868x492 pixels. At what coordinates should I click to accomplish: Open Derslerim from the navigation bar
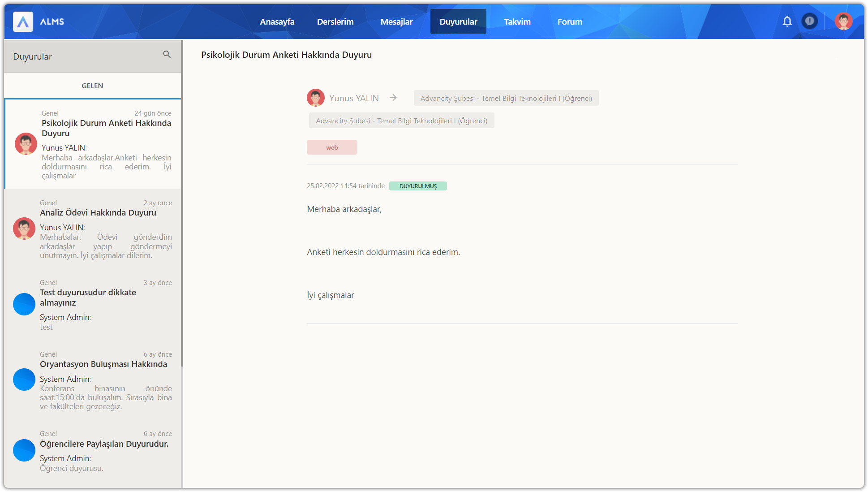[335, 22]
